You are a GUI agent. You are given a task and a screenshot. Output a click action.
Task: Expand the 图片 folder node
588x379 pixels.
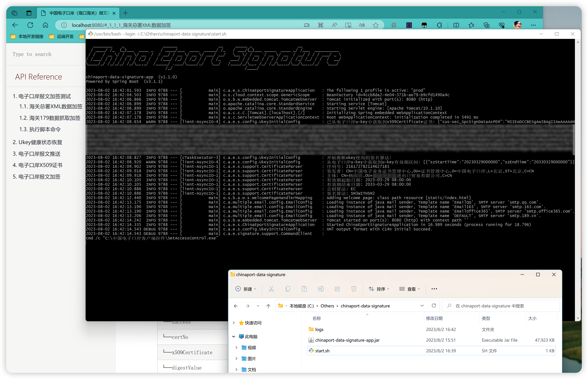point(236,359)
